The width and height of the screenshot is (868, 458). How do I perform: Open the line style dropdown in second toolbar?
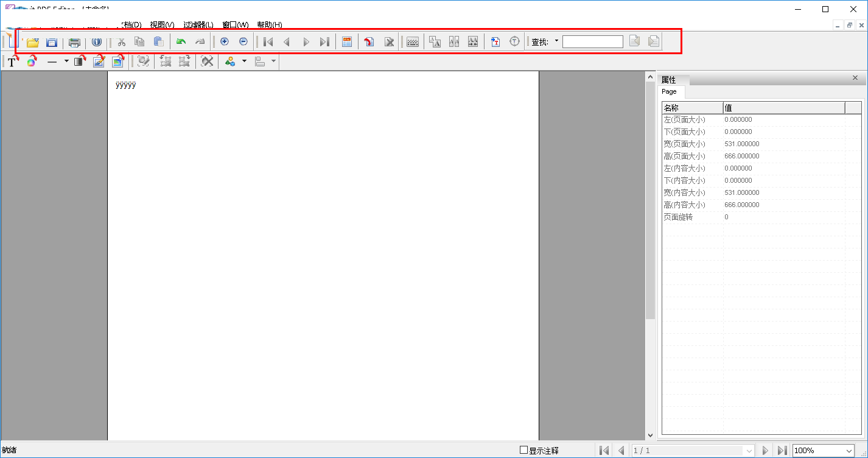click(66, 62)
